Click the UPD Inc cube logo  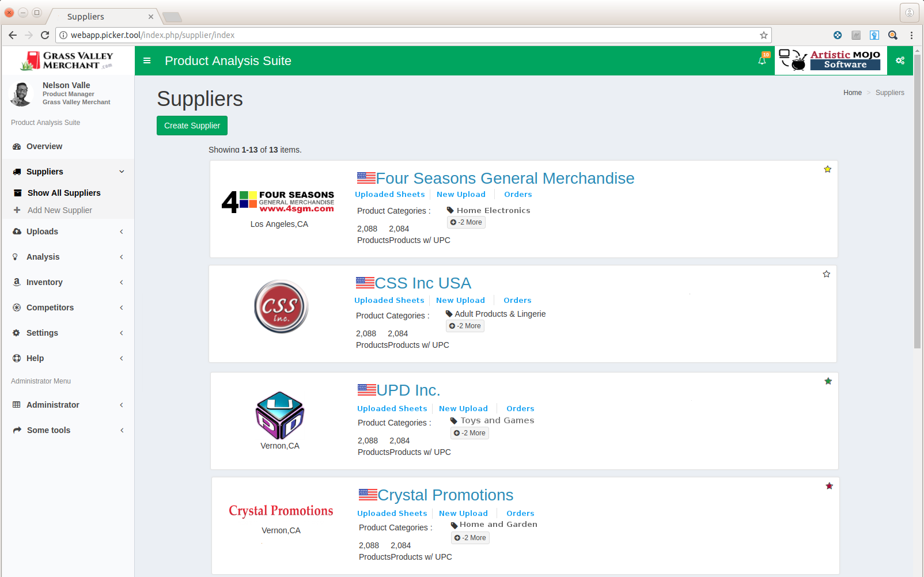click(280, 415)
